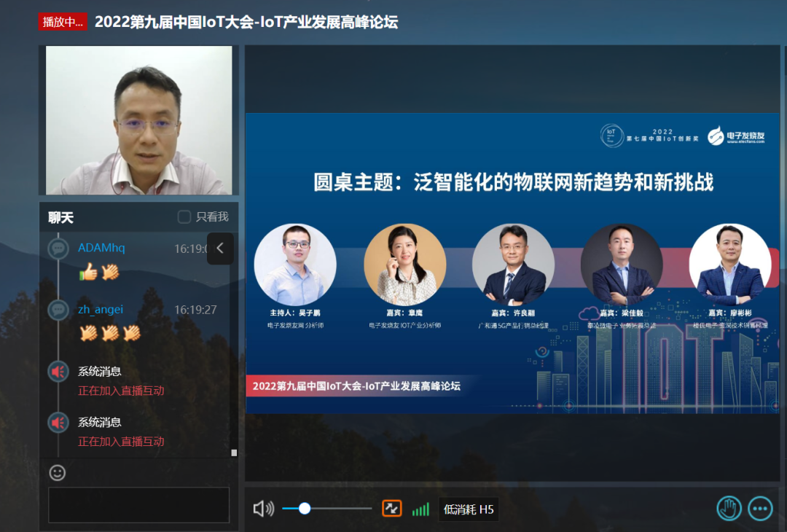
Task: Click the speaker's webcam video
Action: pyautogui.click(x=138, y=120)
